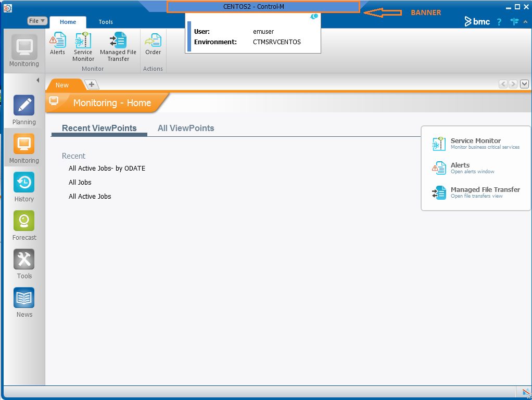Click the CTMSRVCENTOS environment value
Image resolution: width=532 pixels, height=400 pixels.
click(277, 42)
